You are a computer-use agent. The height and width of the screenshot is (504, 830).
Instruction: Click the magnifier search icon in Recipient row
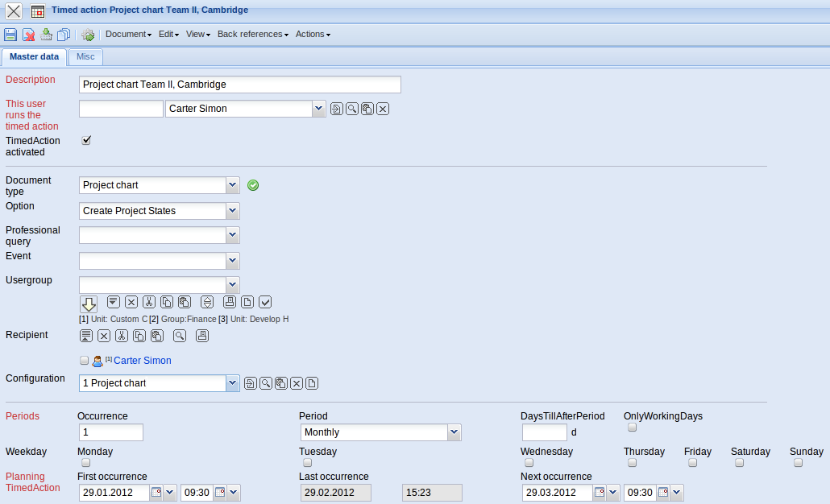pos(179,336)
